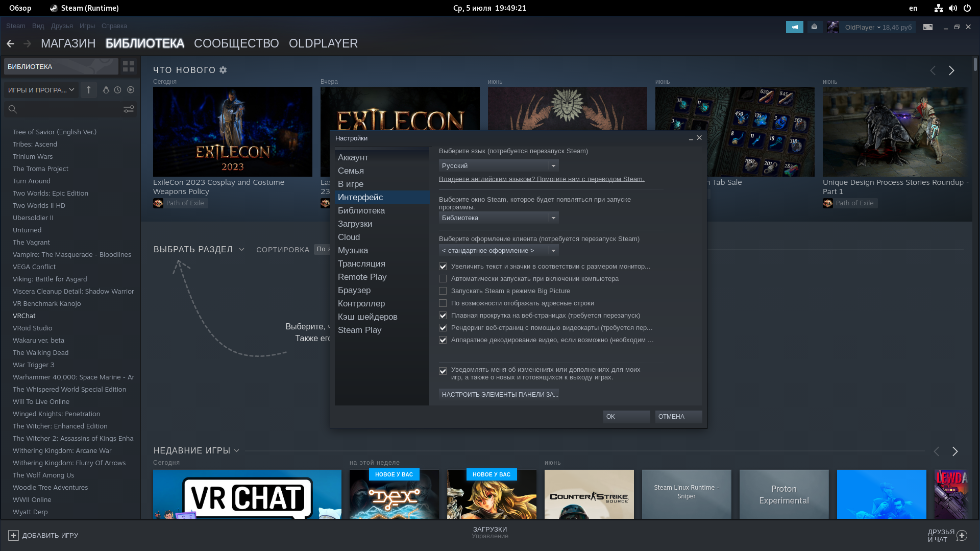
Task: Open the client skin dropdown
Action: [x=499, y=250]
